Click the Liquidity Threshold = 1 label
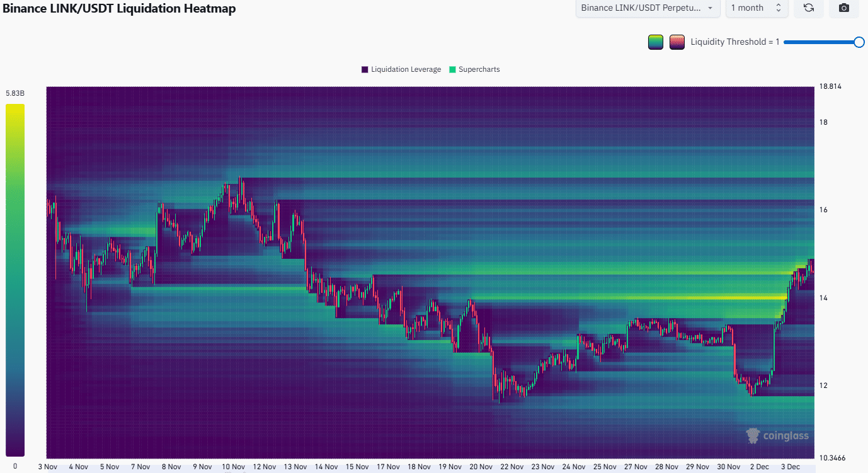This screenshot has height=473, width=868. coord(734,42)
